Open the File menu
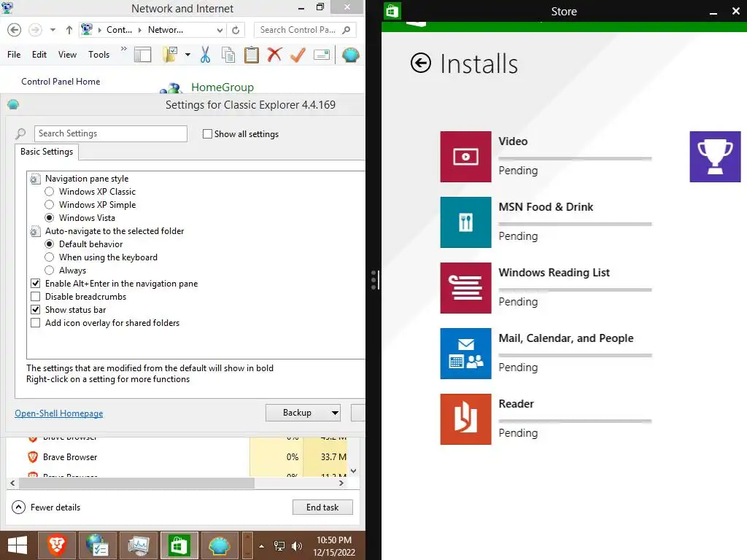 click(x=14, y=55)
